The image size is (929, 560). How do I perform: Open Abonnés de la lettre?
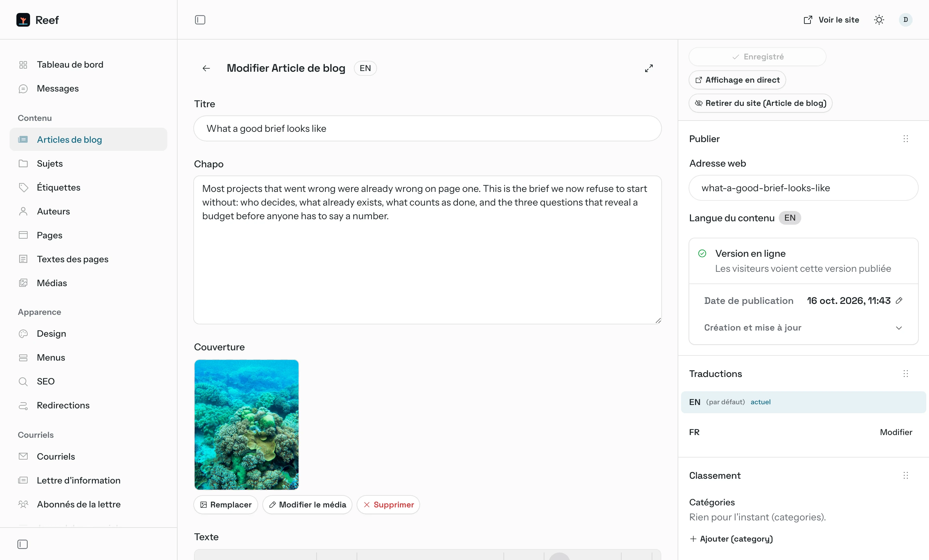pos(88,504)
